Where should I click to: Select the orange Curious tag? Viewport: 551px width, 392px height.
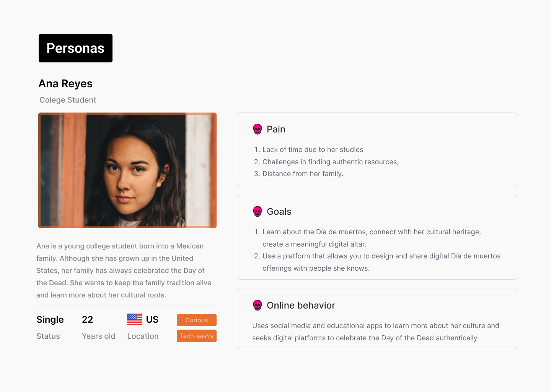[x=197, y=320]
